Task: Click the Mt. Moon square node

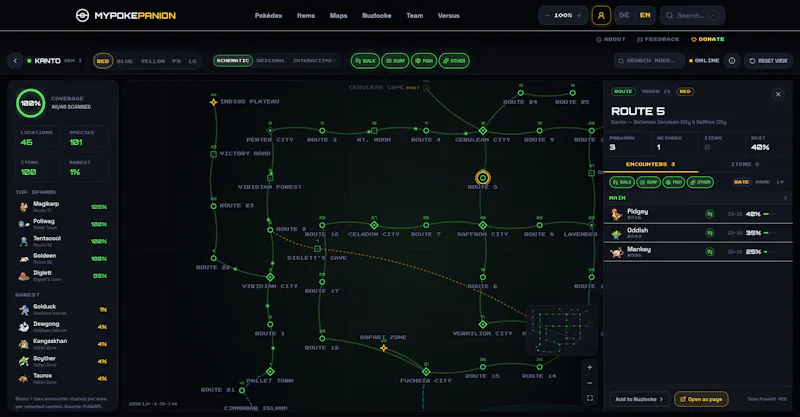Action: coord(374,131)
